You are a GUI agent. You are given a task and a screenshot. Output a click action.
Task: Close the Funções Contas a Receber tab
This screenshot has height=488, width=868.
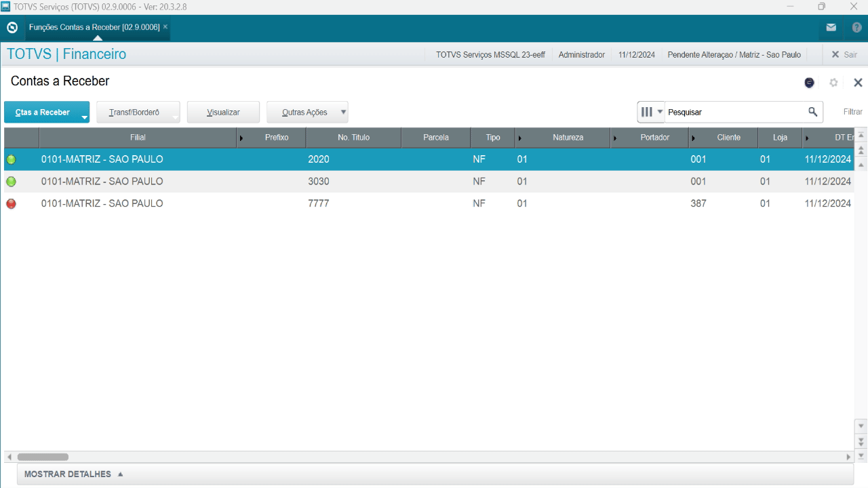pyautogui.click(x=165, y=27)
